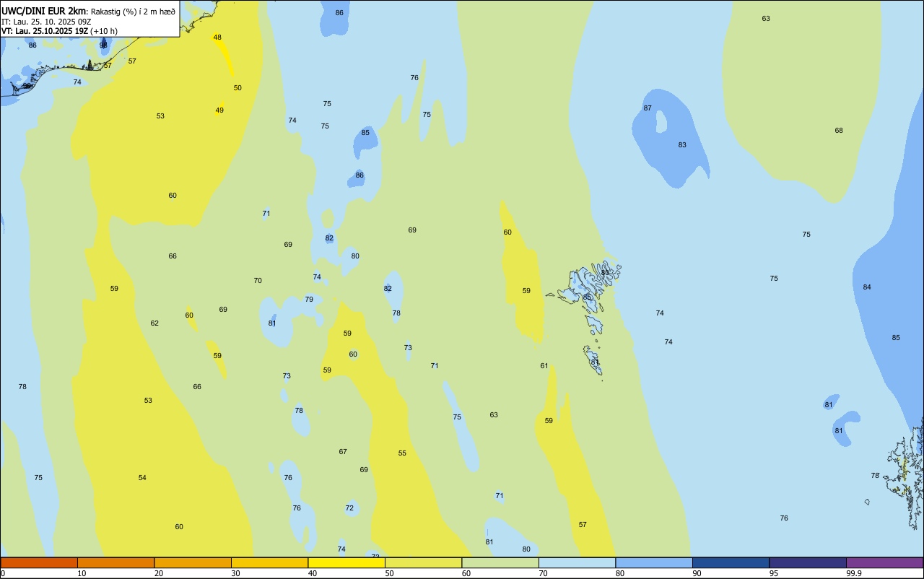Choose the 90–95 dark blue legend swatch
The image size is (924, 579).
(x=731, y=562)
